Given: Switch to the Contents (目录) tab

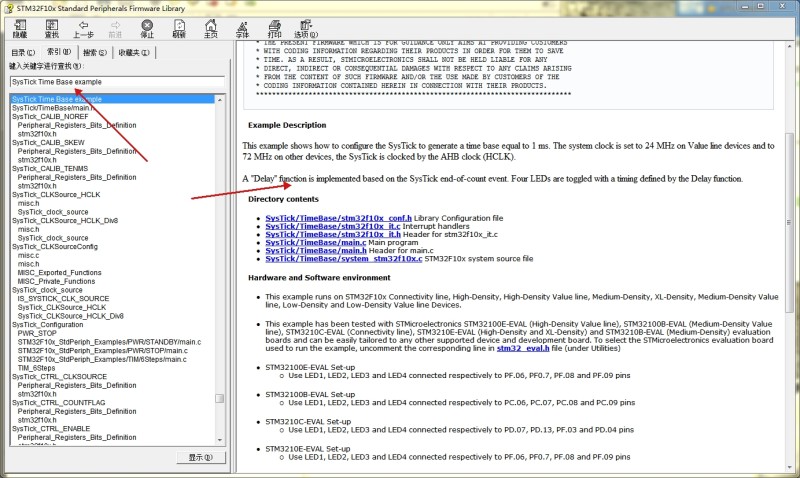Looking at the screenshot, I should tap(24, 52).
